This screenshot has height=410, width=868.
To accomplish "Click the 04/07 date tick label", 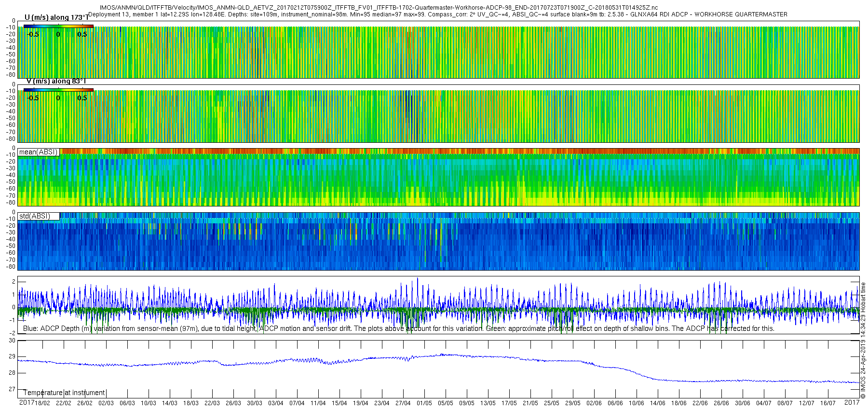I will pyautogui.click(x=764, y=403).
